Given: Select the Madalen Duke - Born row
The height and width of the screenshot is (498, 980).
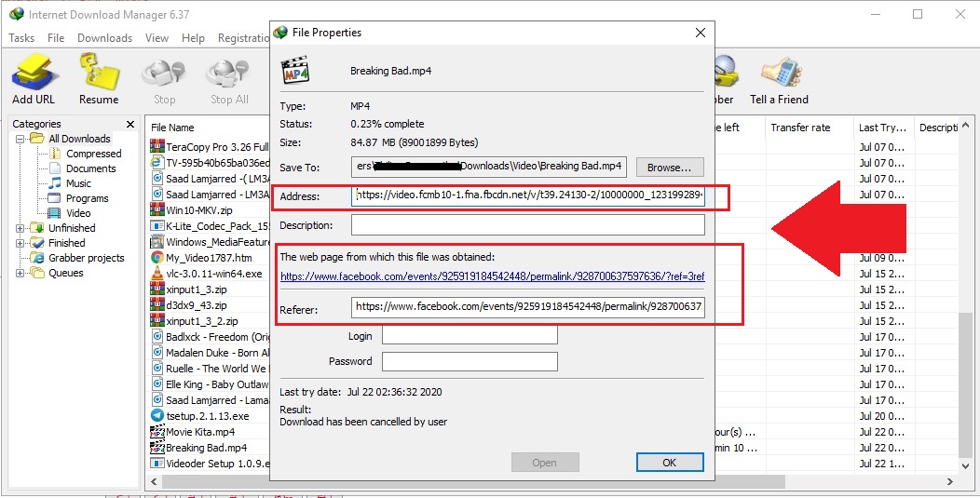Looking at the screenshot, I should point(210,353).
